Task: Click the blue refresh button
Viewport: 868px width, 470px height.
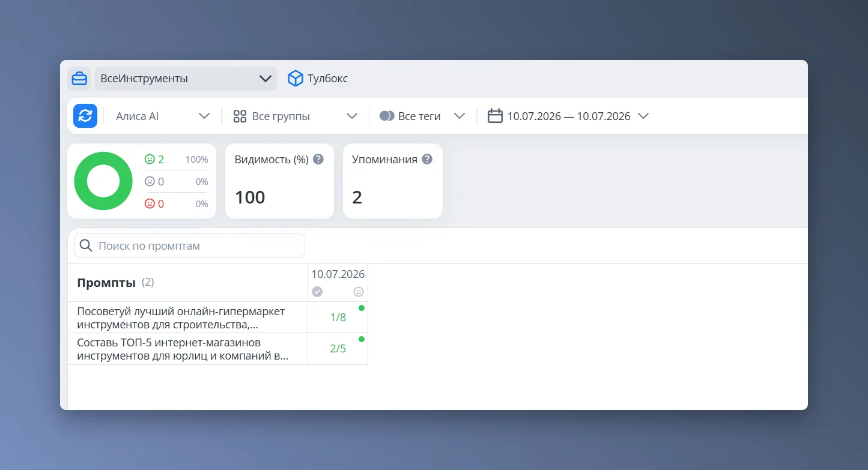Action: (x=85, y=116)
